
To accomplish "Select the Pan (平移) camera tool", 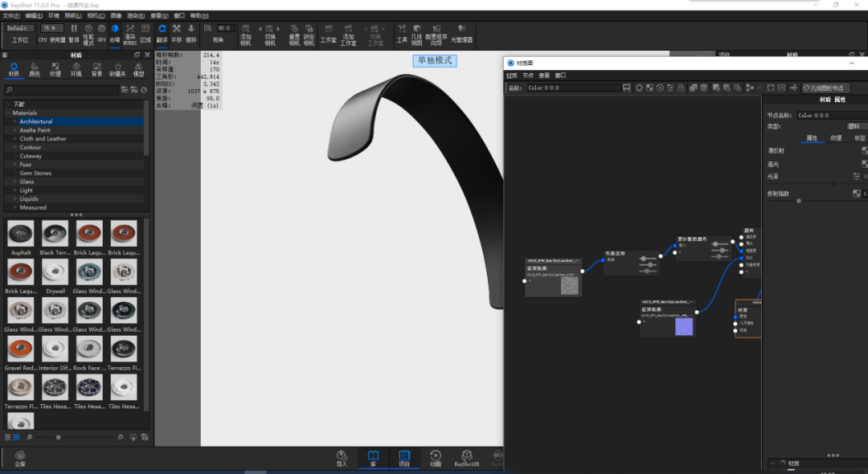I will tap(177, 33).
